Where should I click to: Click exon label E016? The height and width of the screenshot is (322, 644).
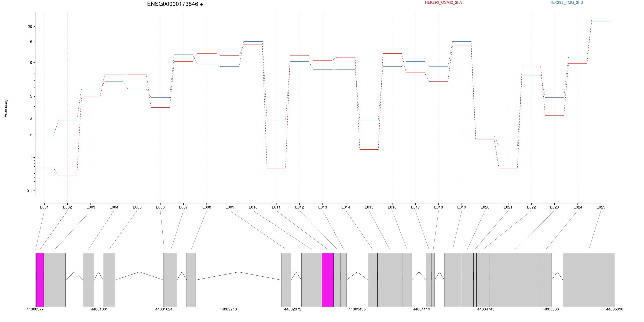point(392,207)
